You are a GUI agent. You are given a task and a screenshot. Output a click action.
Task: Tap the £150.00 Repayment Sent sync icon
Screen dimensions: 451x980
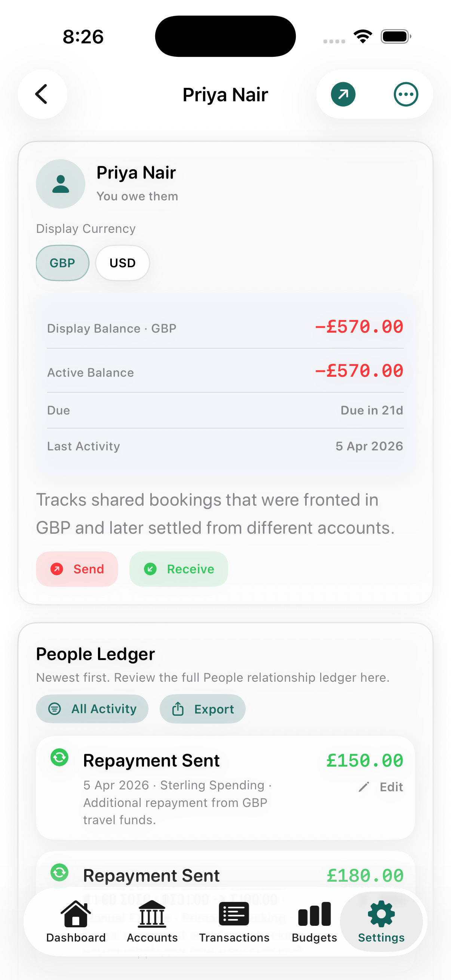(x=59, y=757)
